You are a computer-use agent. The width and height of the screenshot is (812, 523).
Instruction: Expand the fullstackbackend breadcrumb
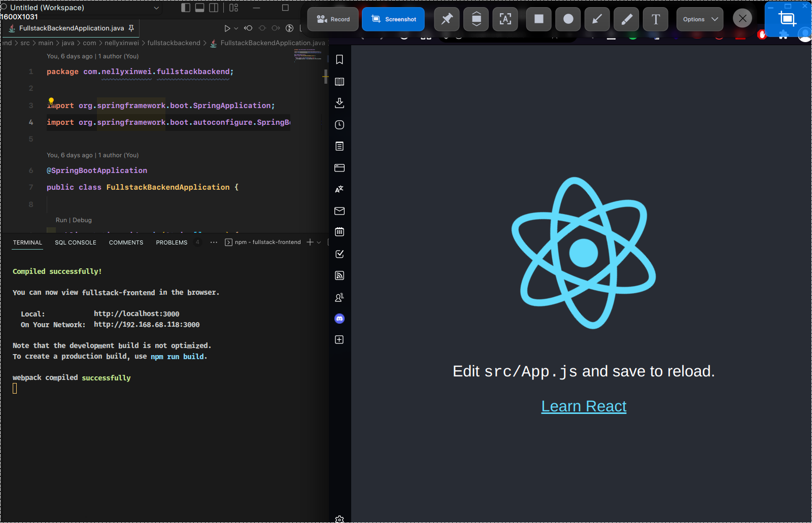pyautogui.click(x=174, y=43)
